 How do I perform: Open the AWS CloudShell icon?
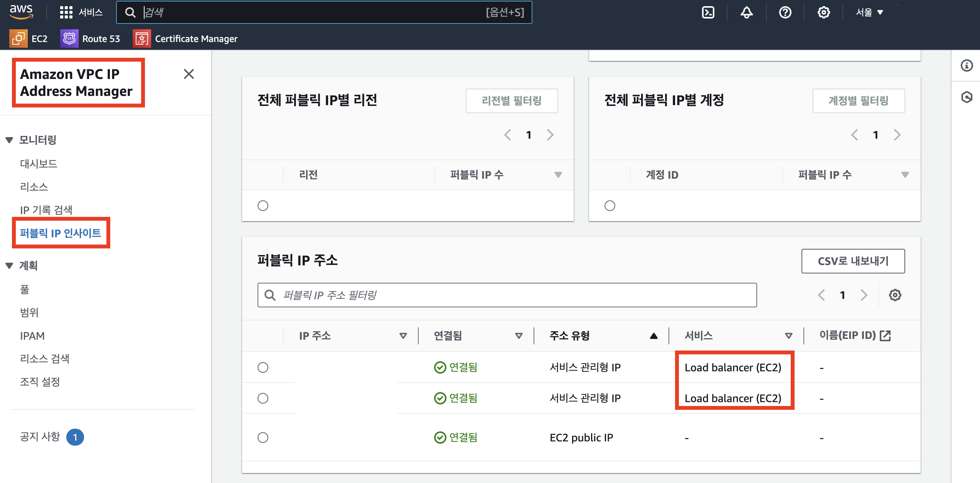coord(708,12)
